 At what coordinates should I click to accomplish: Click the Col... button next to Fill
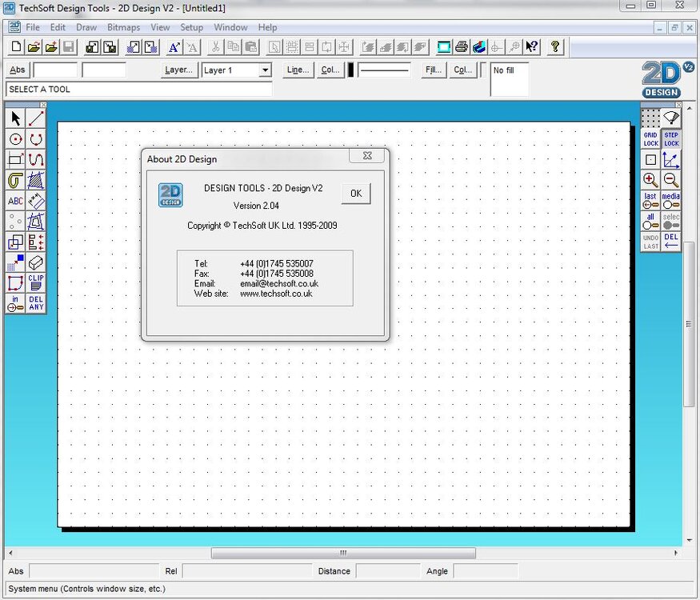(463, 70)
